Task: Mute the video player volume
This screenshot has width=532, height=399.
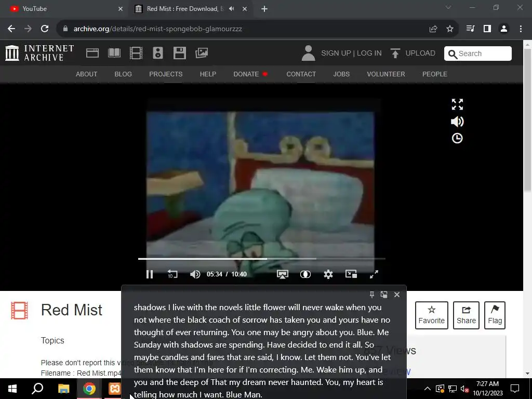Action: click(x=195, y=274)
